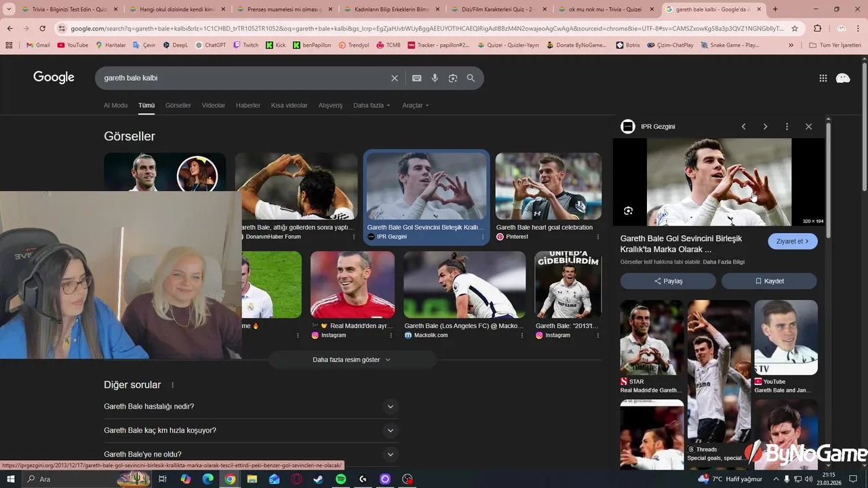The height and width of the screenshot is (488, 868).
Task: Switch to 'Kısa videolar' search tab
Action: point(290,106)
